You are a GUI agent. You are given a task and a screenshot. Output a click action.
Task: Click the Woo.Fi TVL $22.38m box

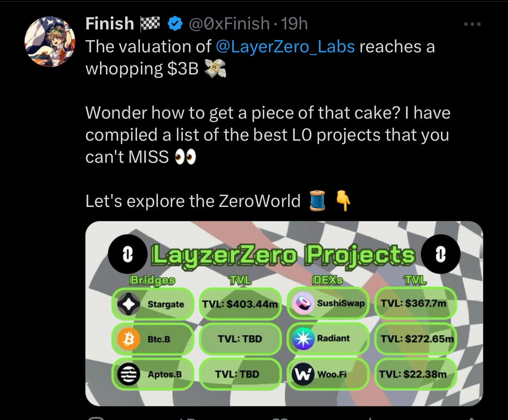[415, 374]
